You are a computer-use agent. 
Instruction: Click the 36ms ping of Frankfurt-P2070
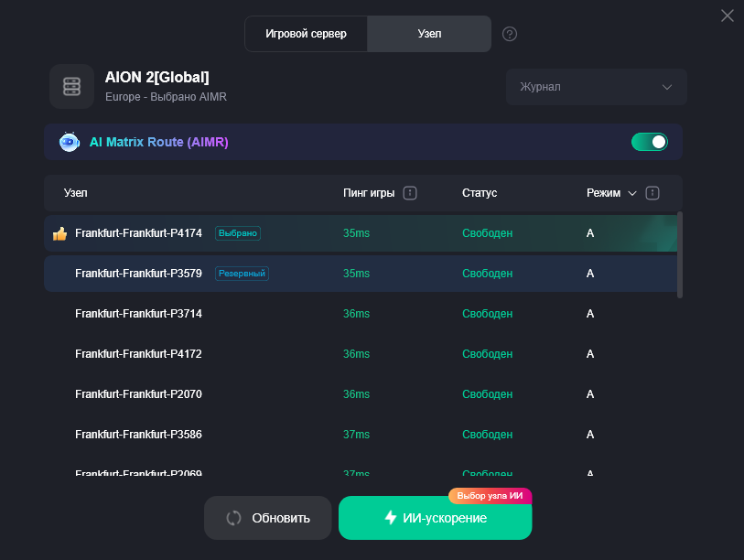(356, 394)
